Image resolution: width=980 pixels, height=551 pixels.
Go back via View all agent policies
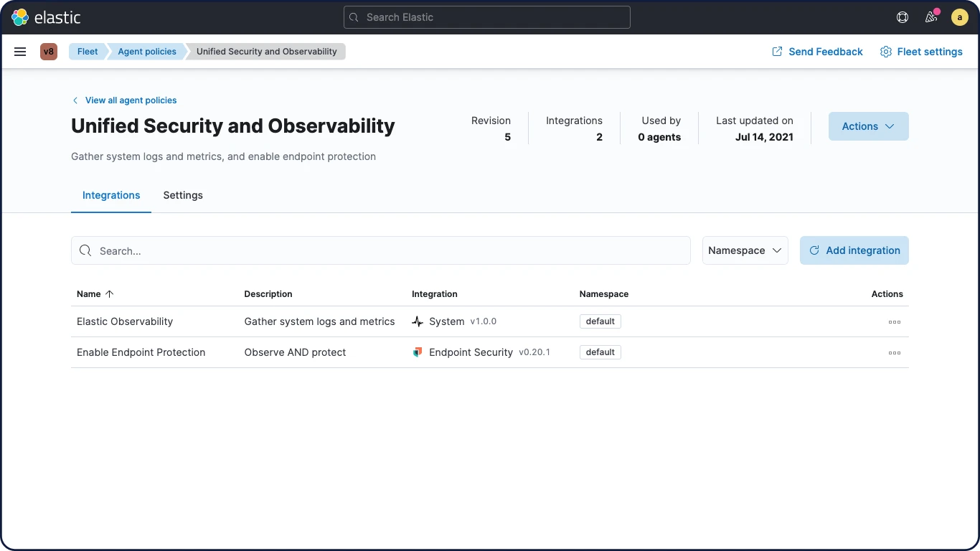click(130, 100)
